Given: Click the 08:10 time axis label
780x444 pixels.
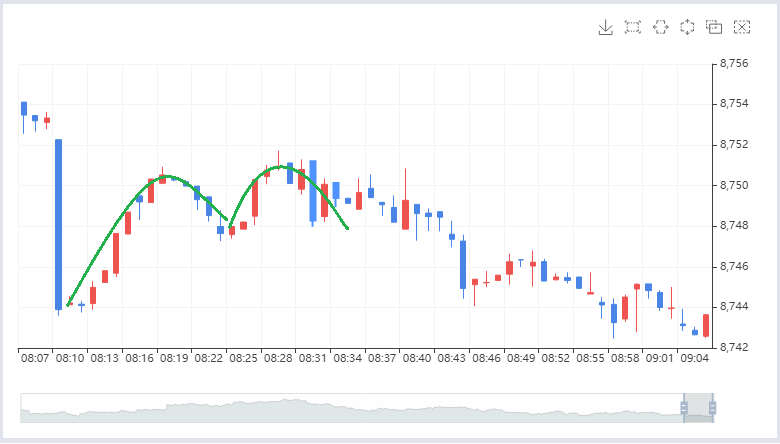Looking at the screenshot, I should pos(70,358).
